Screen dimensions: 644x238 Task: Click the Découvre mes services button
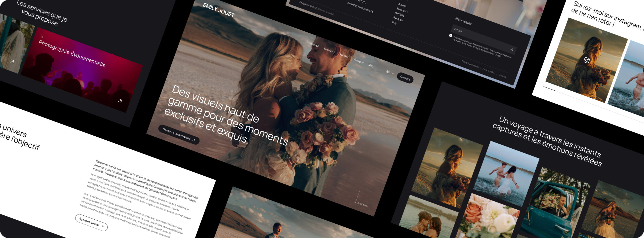179,134
